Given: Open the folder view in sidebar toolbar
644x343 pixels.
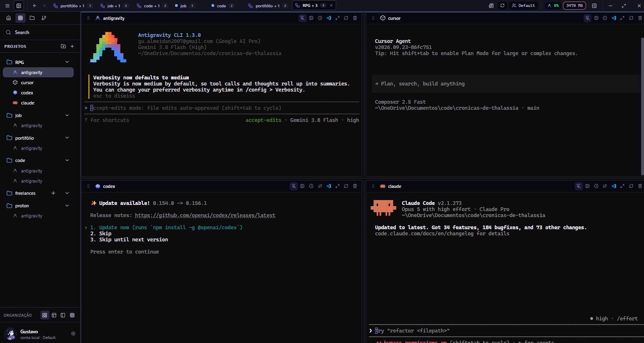Looking at the screenshot, I should (x=32, y=18).
